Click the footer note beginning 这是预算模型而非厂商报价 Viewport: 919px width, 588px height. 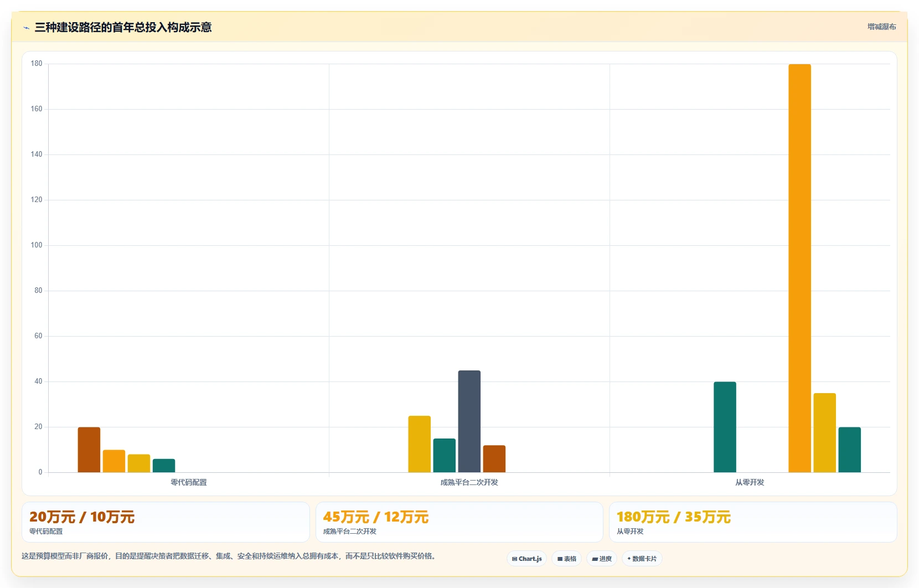pyautogui.click(x=229, y=556)
